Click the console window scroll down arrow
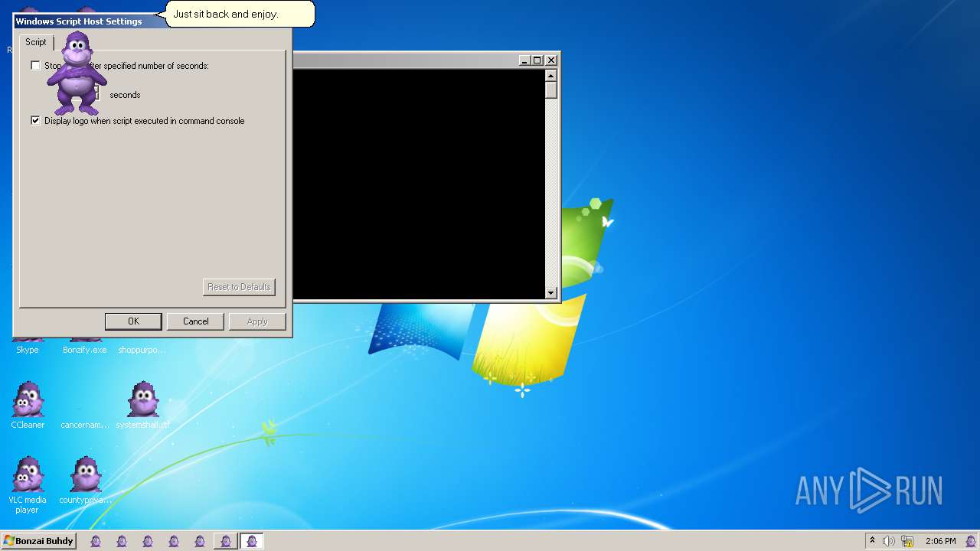This screenshot has height=551, width=980. tap(550, 292)
